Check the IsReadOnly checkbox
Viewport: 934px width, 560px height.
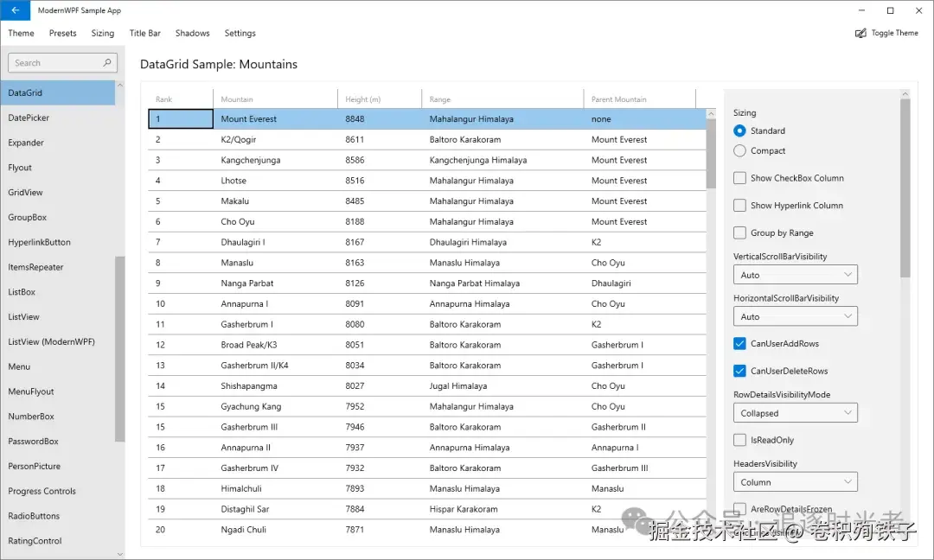pyautogui.click(x=739, y=440)
